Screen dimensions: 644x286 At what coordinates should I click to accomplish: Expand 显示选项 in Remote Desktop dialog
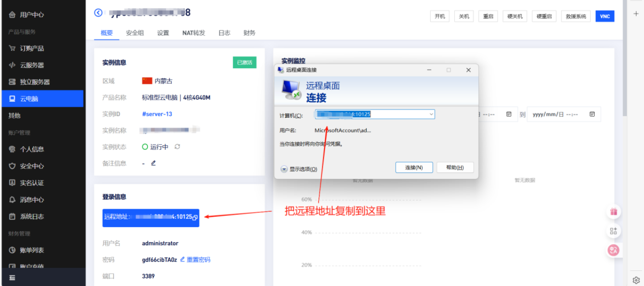tap(284, 169)
